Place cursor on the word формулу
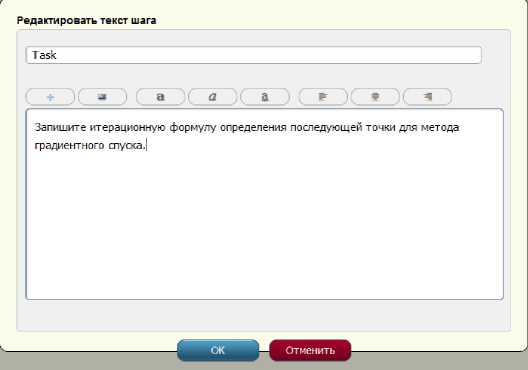 click(193, 128)
